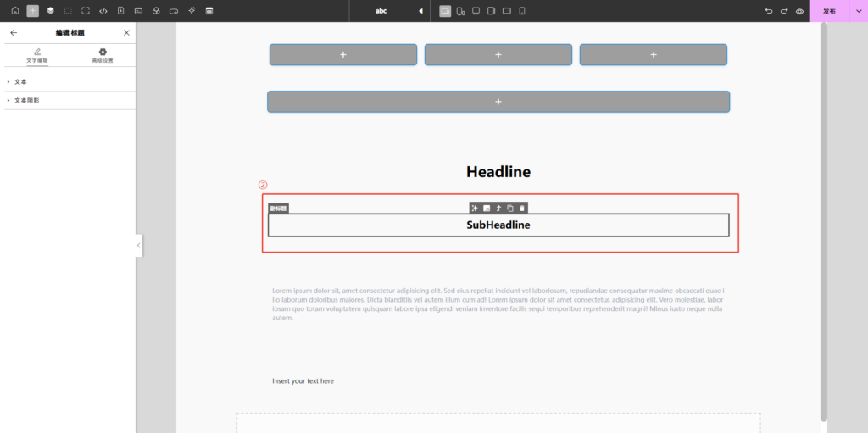Click the home icon in top toolbar
Image resolution: width=868 pixels, height=433 pixels.
tap(14, 11)
